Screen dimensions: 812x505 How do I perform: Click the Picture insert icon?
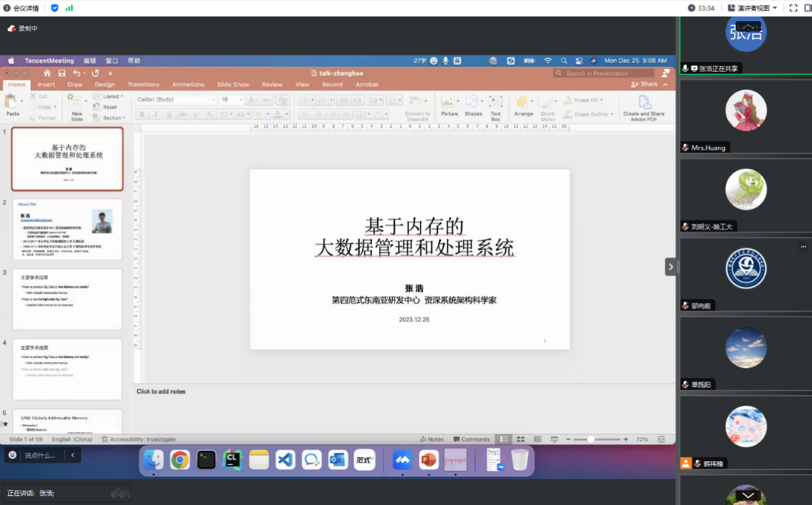tap(449, 103)
